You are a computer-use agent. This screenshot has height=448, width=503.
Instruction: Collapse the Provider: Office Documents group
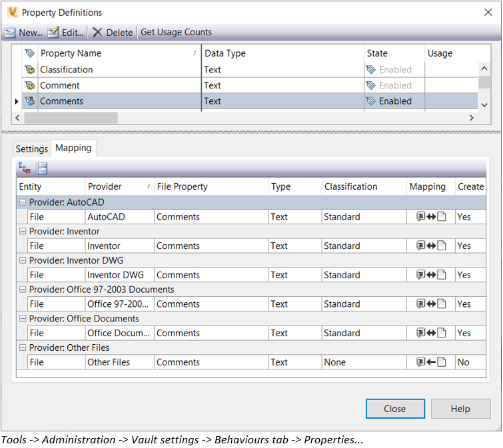tap(23, 318)
